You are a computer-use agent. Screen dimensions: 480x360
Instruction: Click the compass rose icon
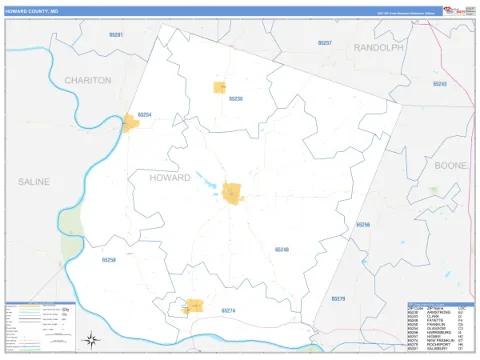[x=91, y=340]
